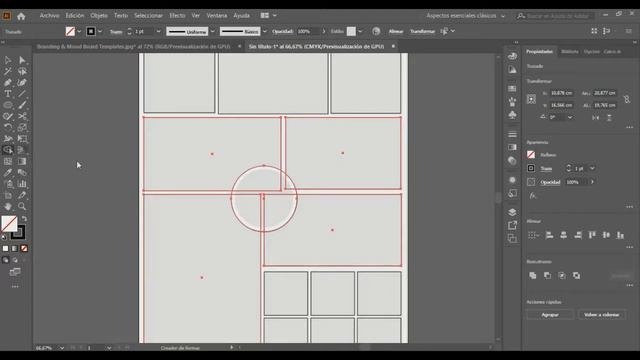Select the Column Graph tool
The image size is (640, 360).
22,184
